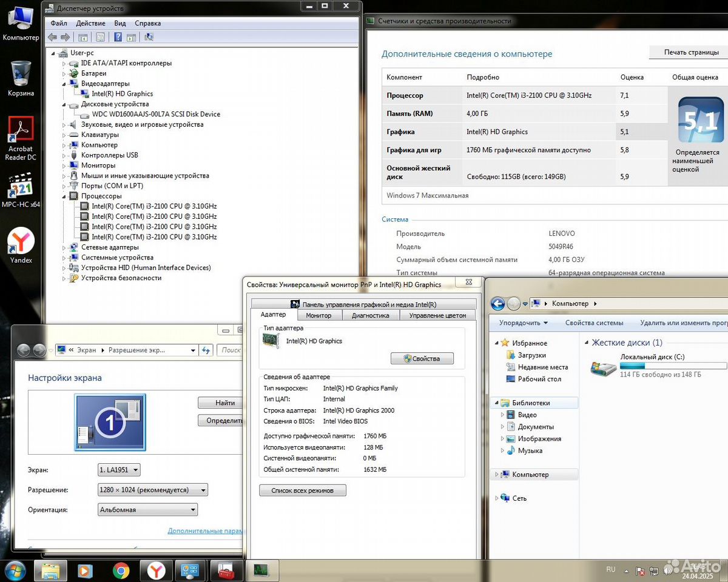The height and width of the screenshot is (582, 728).
Task: Open Упорядочить dropdown in Explorer
Action: 524,323
